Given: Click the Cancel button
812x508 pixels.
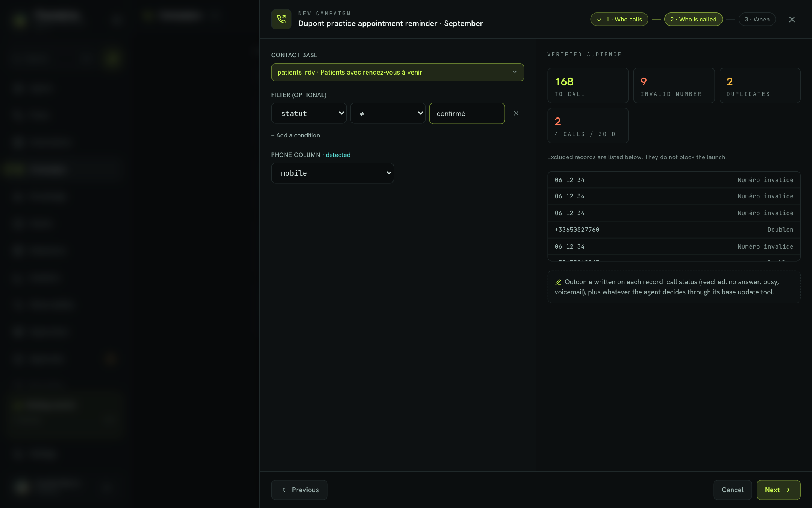Looking at the screenshot, I should pos(732,490).
